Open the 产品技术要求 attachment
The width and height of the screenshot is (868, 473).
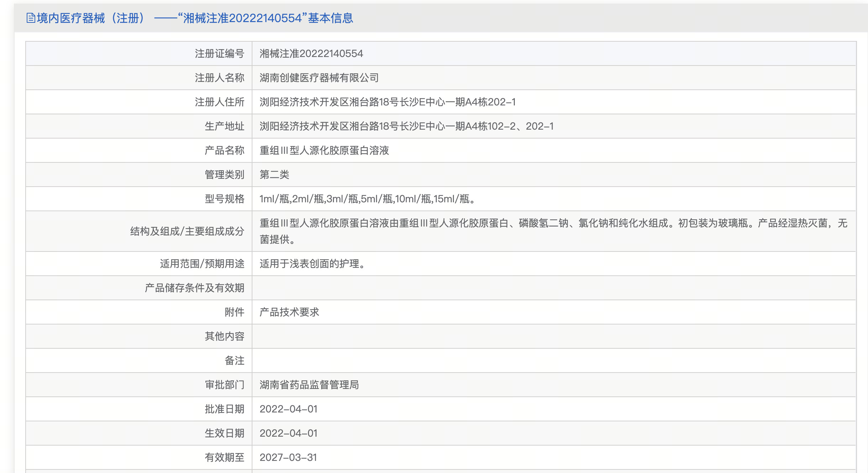[x=289, y=312]
